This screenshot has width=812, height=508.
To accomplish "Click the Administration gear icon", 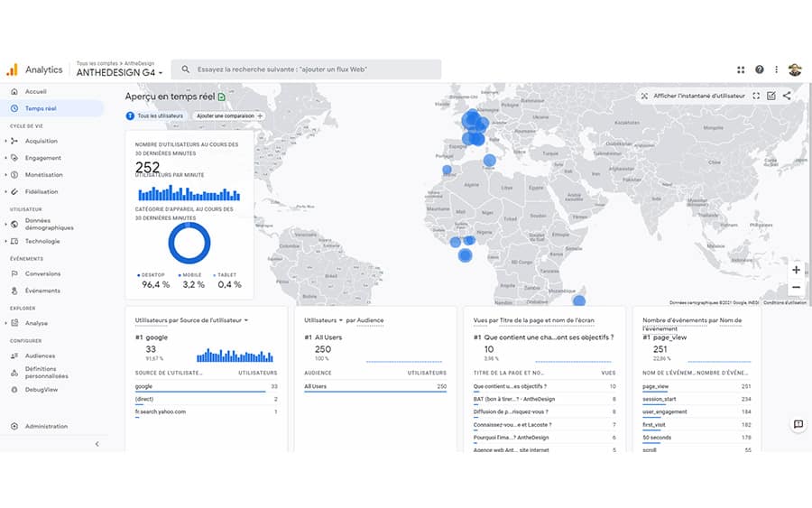I will click(x=14, y=426).
